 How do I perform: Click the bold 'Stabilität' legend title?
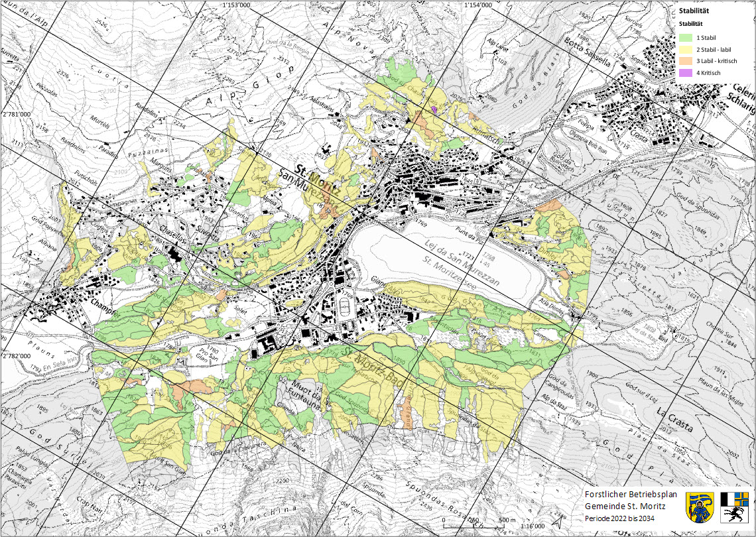(694, 11)
